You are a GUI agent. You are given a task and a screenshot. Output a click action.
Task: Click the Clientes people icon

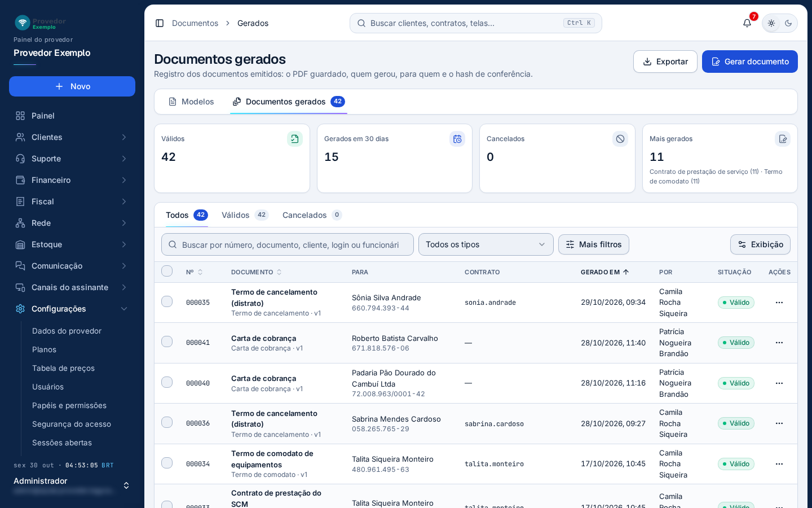(x=20, y=137)
